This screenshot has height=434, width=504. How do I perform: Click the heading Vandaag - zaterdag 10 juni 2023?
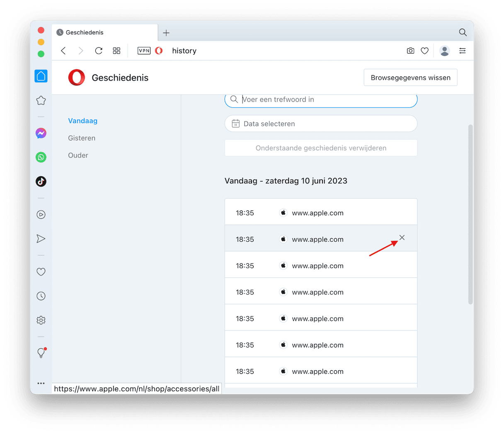pos(286,181)
